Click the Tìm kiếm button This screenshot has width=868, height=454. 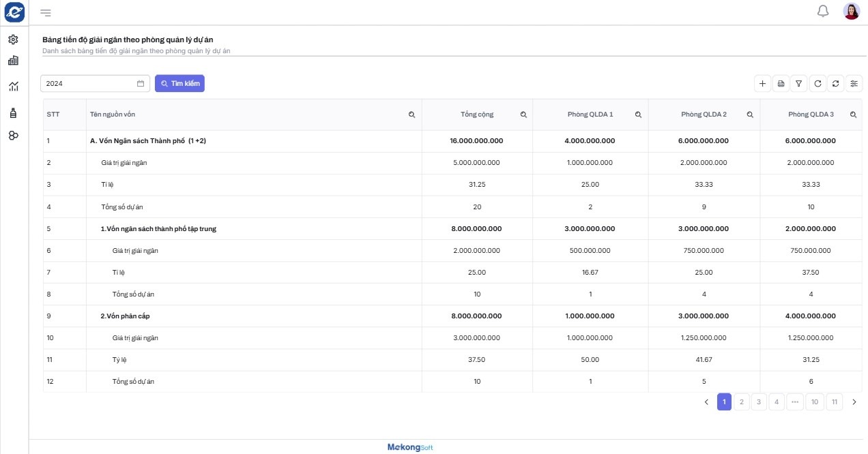179,83
